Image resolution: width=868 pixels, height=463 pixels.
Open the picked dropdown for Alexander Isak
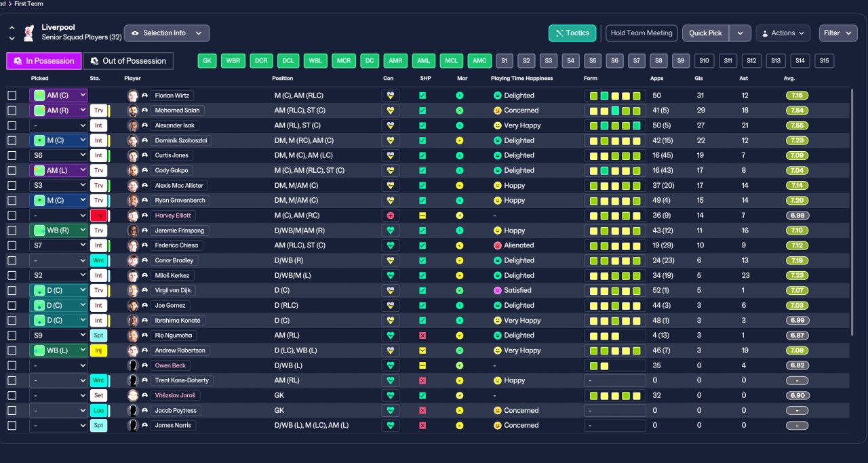tap(59, 125)
